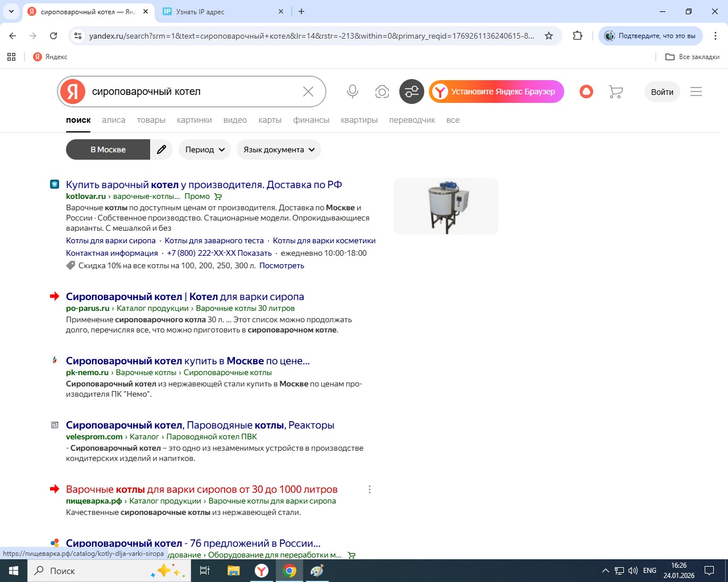728x582 pixels.
Task: Switch to the 'видео' tab
Action: point(235,120)
